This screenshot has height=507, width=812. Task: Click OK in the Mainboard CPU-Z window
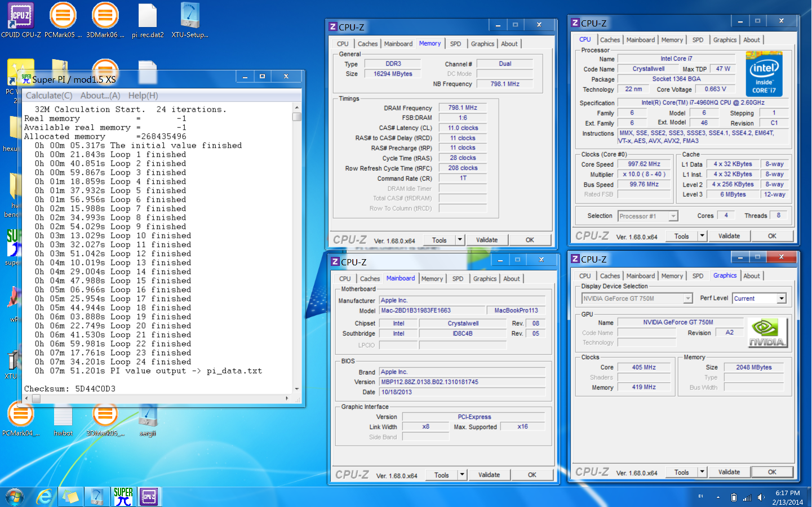pyautogui.click(x=532, y=475)
